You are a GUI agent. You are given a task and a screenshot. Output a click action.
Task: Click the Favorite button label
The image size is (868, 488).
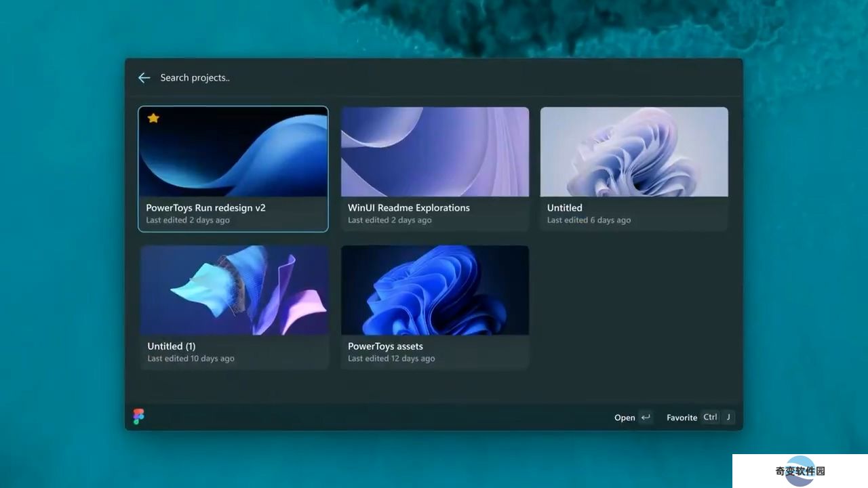pyautogui.click(x=682, y=418)
